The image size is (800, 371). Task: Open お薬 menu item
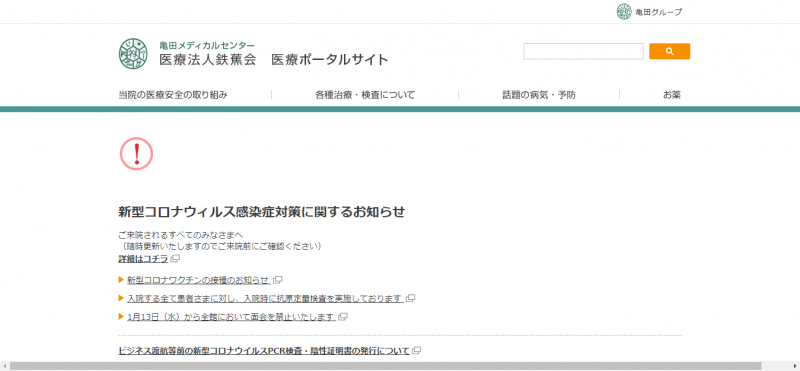click(x=671, y=95)
